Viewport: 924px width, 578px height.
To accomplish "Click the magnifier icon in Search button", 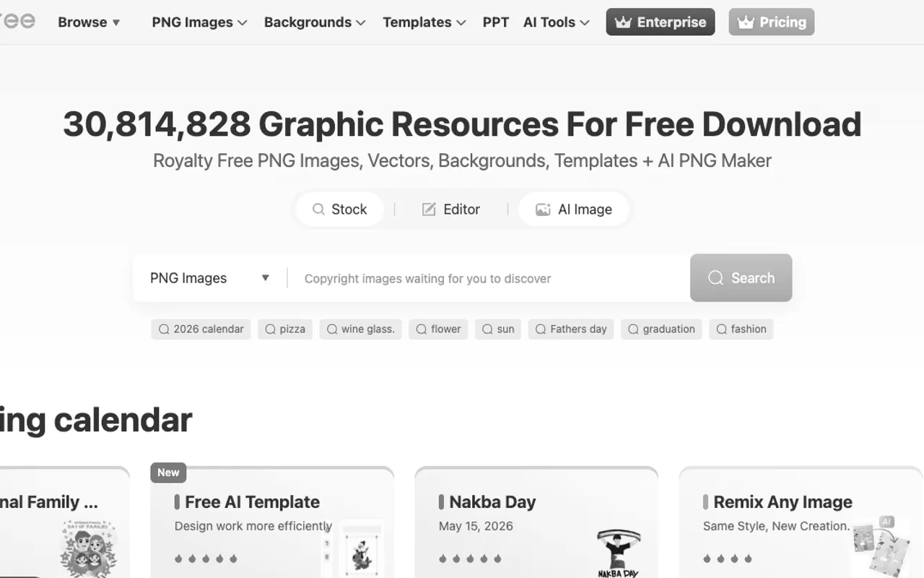I will pyautogui.click(x=715, y=278).
